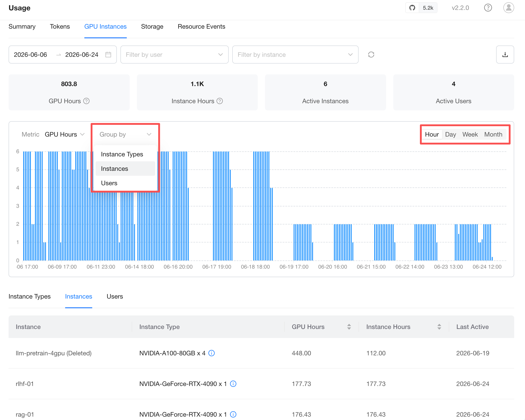
Task: Click the start date 2026-06-06 field
Action: coord(30,55)
